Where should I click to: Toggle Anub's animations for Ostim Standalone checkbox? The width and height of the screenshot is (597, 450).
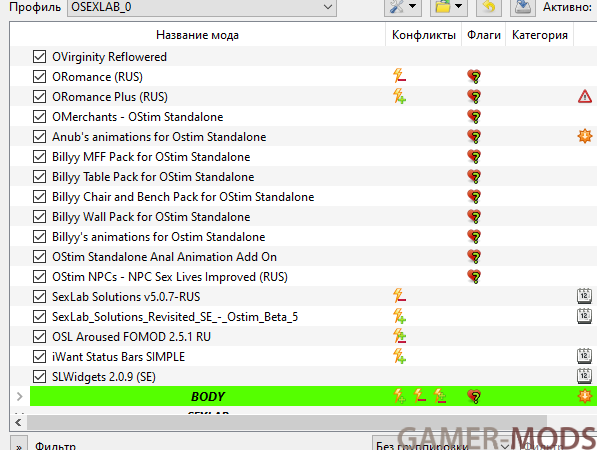point(40,137)
